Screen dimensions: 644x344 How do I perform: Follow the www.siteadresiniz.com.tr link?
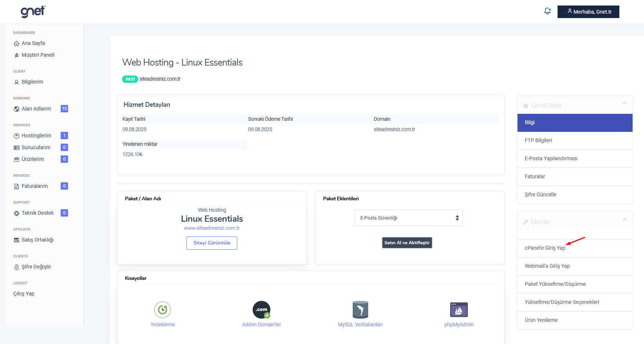click(x=212, y=228)
